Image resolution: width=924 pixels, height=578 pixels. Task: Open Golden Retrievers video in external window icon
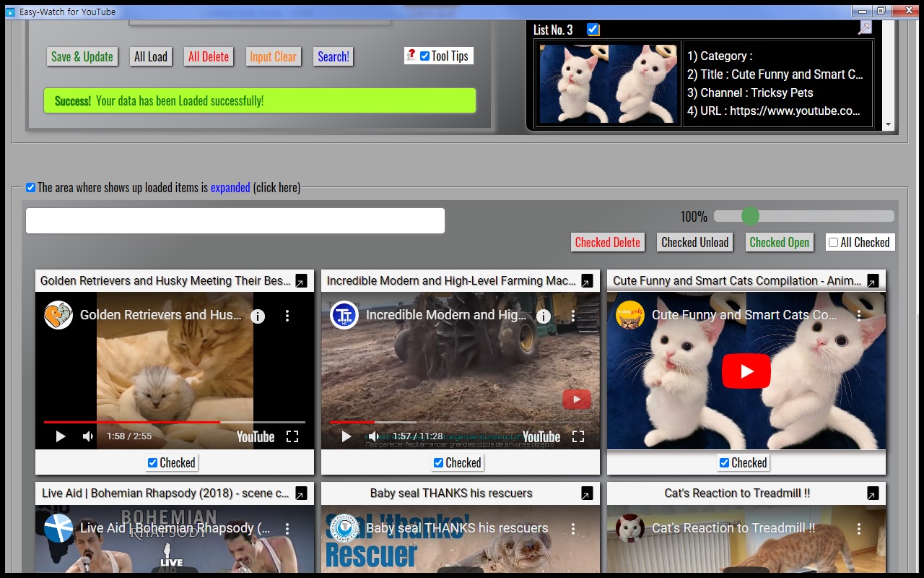point(301,281)
